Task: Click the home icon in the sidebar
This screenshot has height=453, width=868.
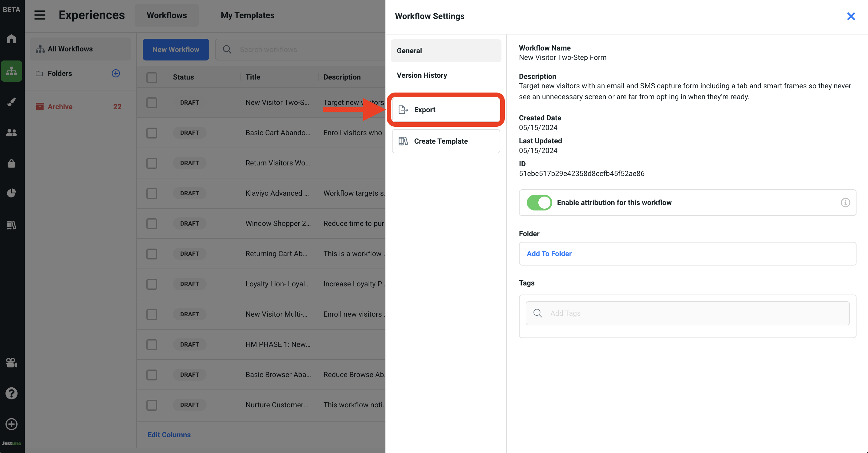Action: click(11, 39)
